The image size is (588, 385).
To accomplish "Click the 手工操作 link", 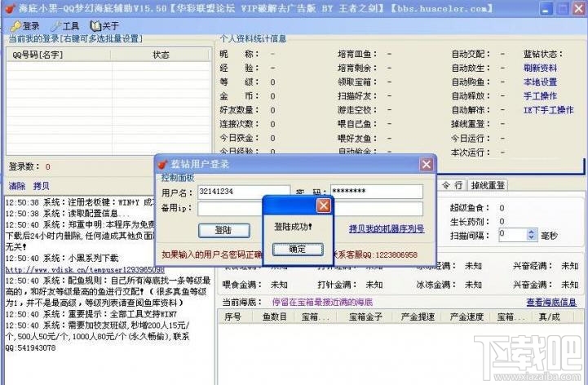I will [540, 95].
